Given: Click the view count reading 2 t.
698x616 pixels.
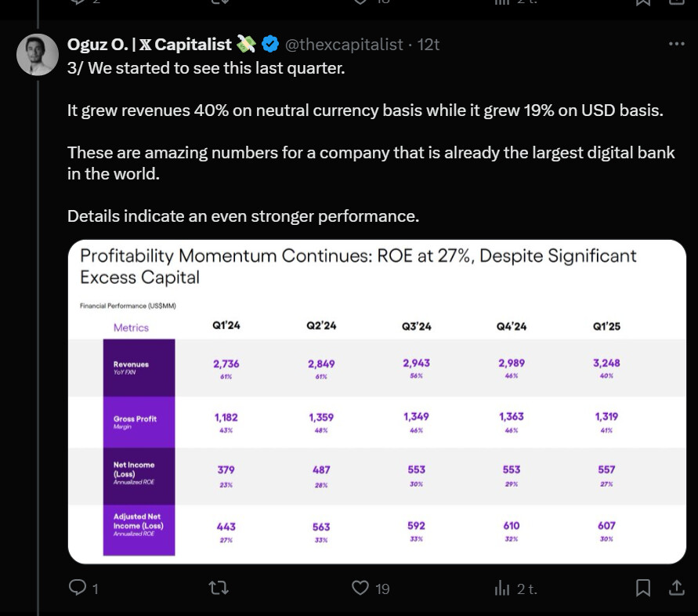Looking at the screenshot, I should [x=526, y=589].
